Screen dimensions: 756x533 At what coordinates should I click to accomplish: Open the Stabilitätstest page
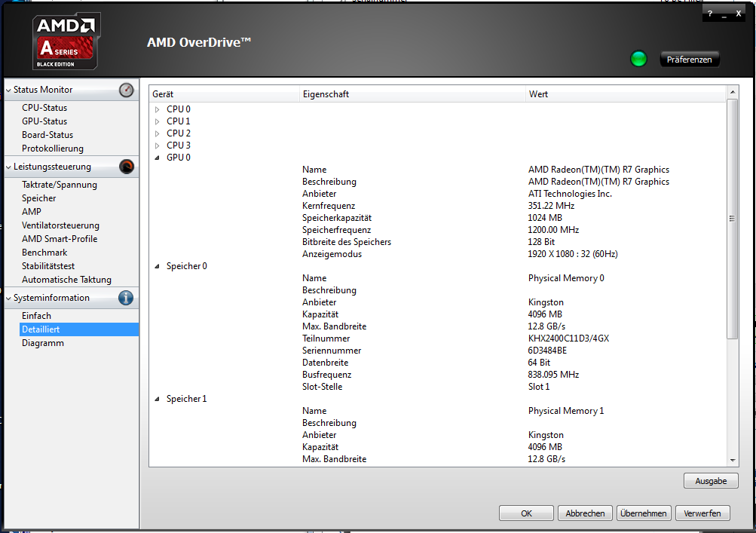[48, 265]
